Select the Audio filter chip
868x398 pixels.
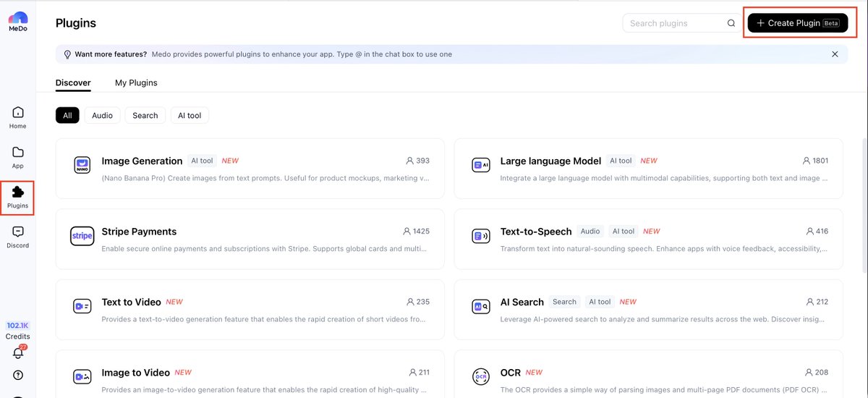pos(102,115)
